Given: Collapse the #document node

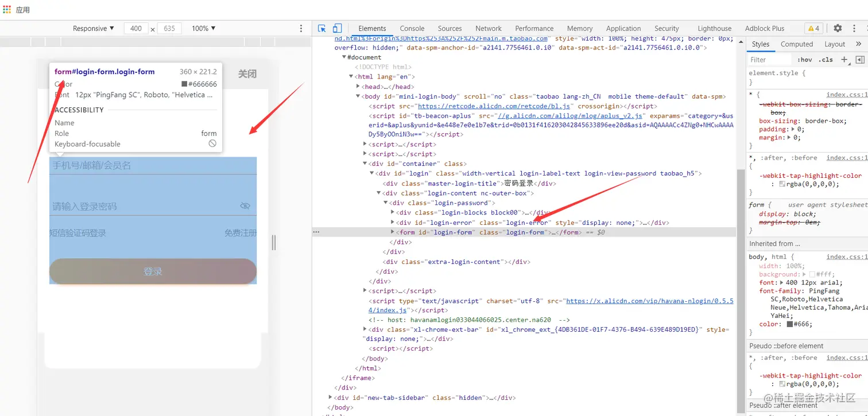Looking at the screenshot, I should (x=344, y=57).
